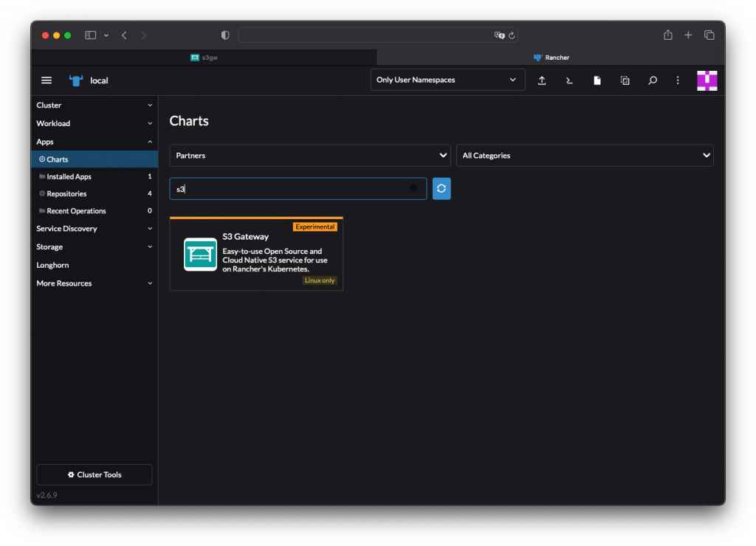Open the three-dot more options menu
This screenshot has height=546, width=756.
[678, 80]
